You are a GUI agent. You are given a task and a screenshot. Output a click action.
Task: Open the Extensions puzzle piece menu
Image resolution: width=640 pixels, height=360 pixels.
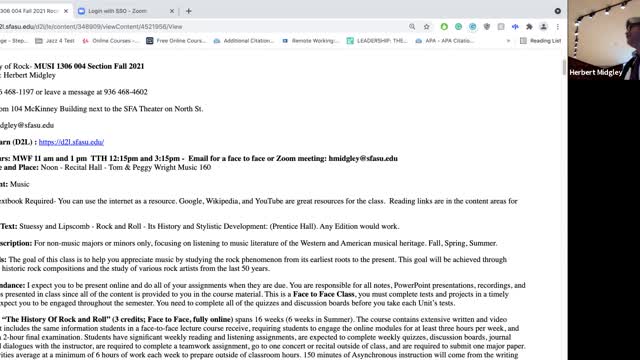click(x=529, y=27)
